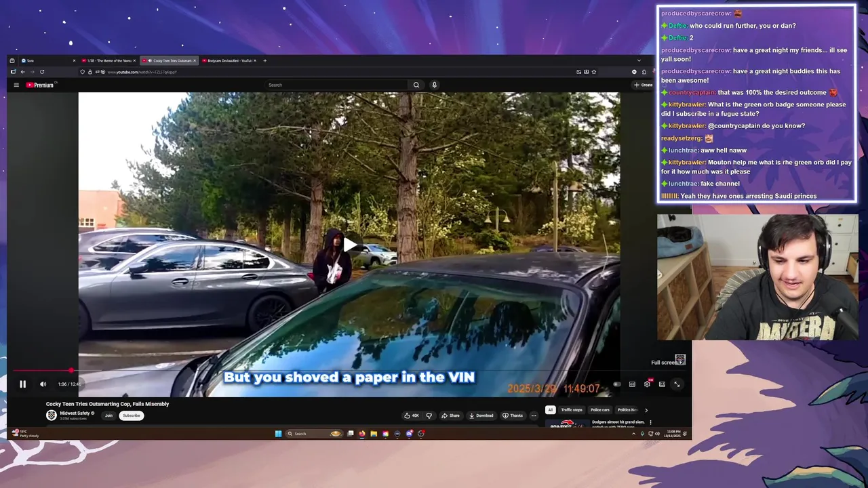868x488 pixels.
Task: Click the red progress bar scrubber dot
Action: (x=71, y=371)
